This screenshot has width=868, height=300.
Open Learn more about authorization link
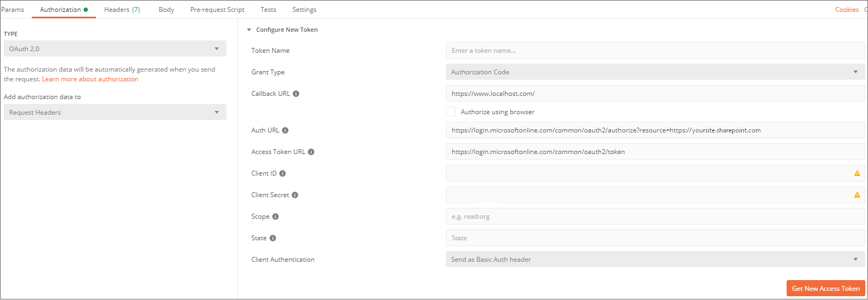point(90,79)
